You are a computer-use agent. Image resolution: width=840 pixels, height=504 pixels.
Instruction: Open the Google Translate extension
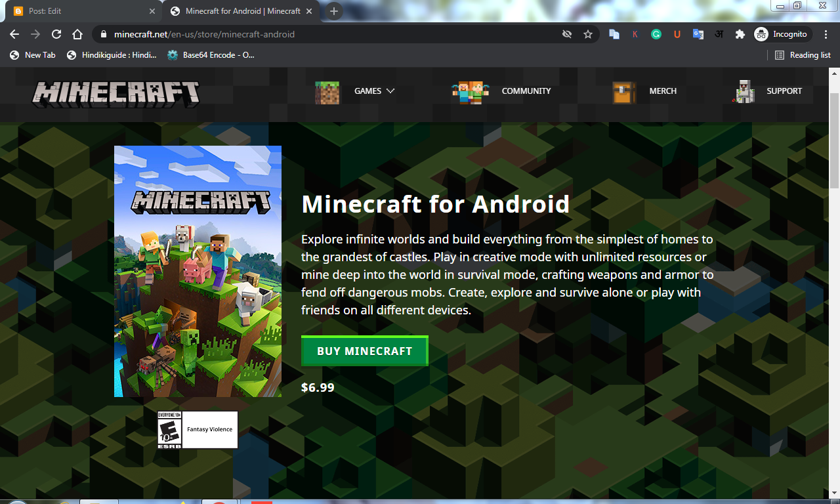698,34
